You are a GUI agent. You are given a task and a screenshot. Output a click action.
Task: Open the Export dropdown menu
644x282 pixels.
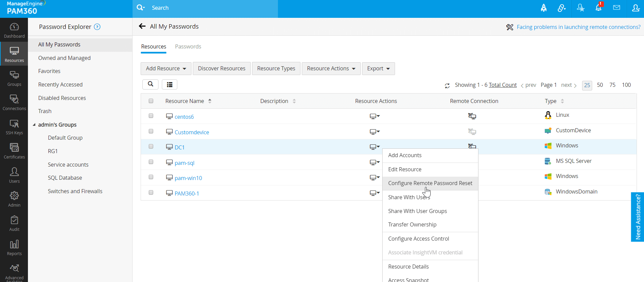pos(378,69)
